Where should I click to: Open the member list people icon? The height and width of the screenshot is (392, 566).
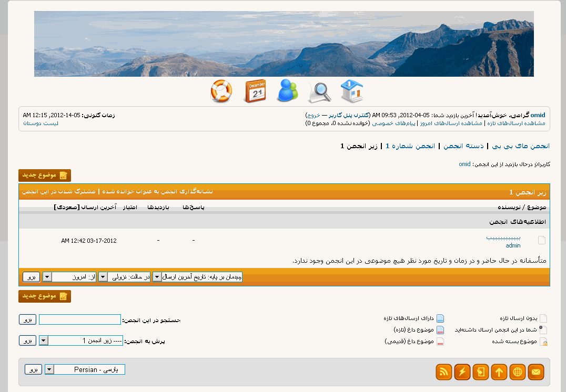[x=288, y=91]
